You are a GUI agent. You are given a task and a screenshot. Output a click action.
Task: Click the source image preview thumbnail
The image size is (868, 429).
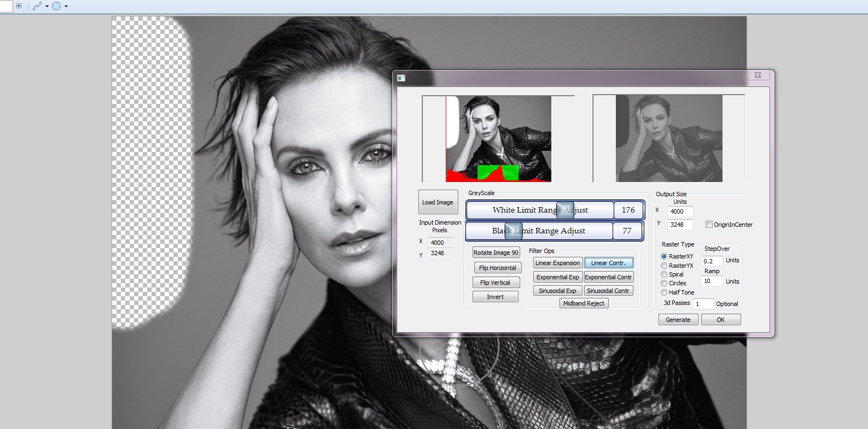(498, 139)
